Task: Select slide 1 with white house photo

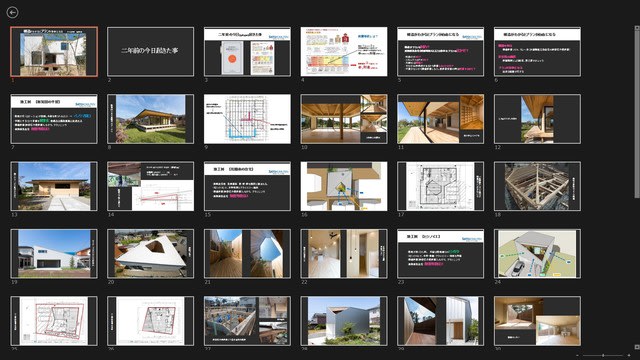Action: coord(54,51)
